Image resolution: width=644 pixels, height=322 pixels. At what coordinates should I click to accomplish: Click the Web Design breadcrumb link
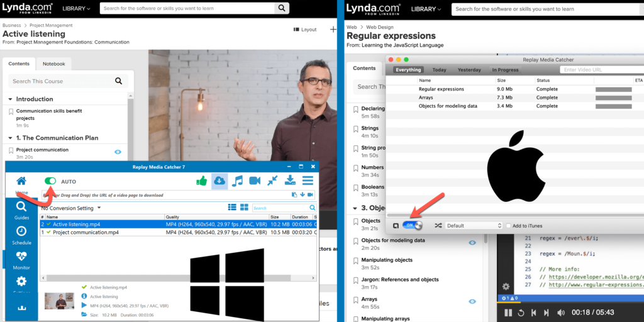click(380, 27)
